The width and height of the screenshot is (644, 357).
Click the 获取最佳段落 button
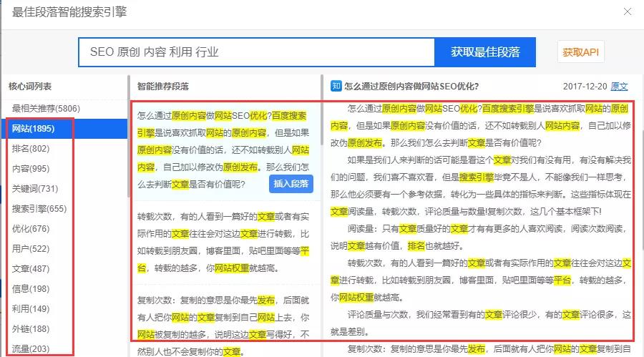(484, 52)
